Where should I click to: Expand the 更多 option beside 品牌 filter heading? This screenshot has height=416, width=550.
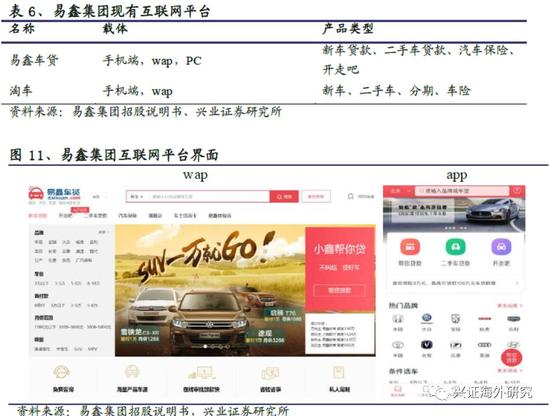(x=103, y=233)
